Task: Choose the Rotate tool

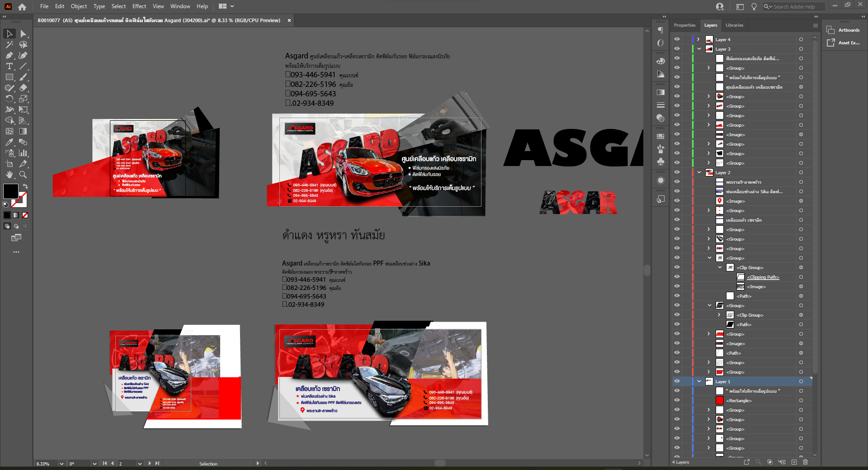Action: [x=9, y=99]
